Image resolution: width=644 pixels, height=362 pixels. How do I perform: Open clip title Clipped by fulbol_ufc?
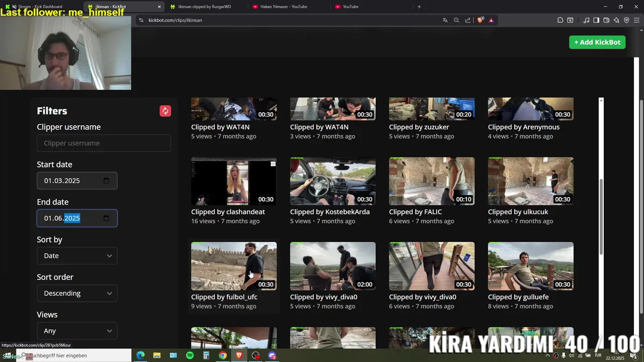224,297
